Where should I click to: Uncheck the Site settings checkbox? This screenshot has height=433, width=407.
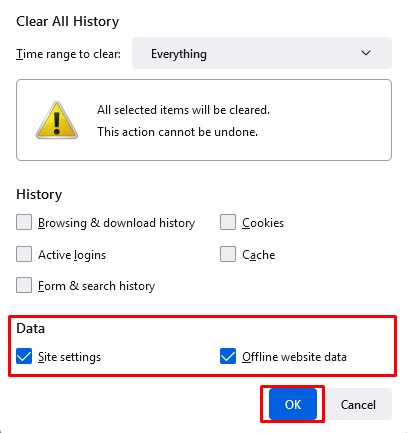click(24, 356)
